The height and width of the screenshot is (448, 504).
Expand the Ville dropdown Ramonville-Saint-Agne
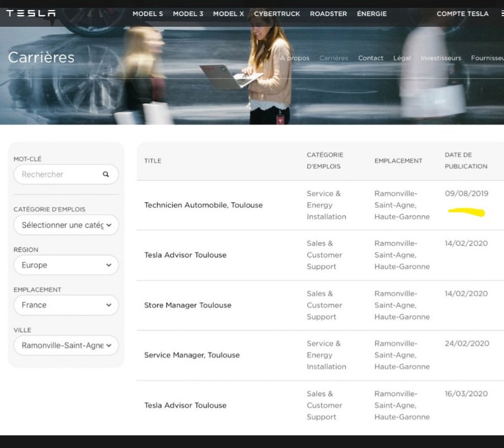[66, 345]
